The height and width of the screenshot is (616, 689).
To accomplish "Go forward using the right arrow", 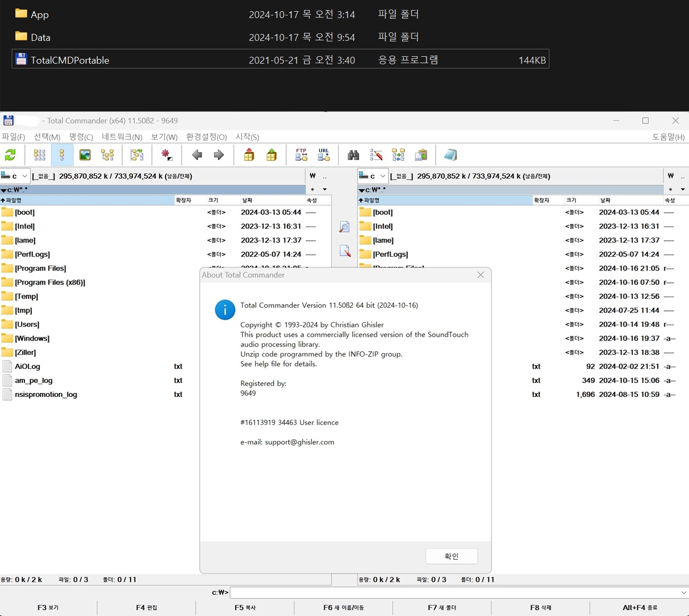I will (219, 155).
